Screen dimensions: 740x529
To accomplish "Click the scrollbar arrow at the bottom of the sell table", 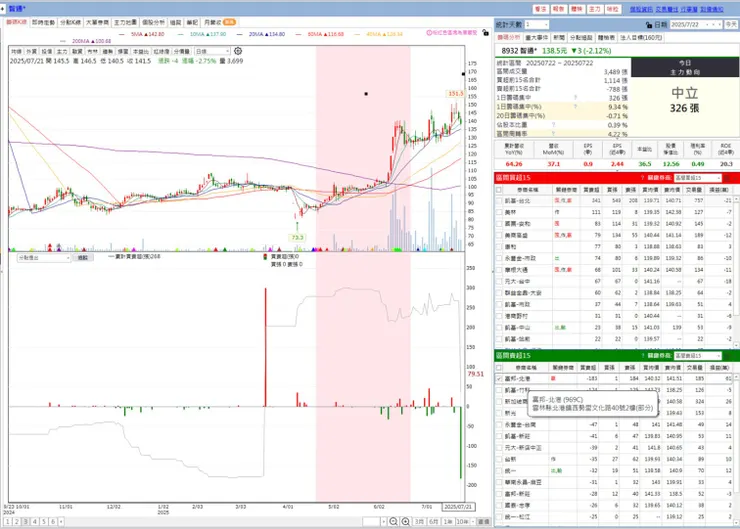I will (x=735, y=522).
